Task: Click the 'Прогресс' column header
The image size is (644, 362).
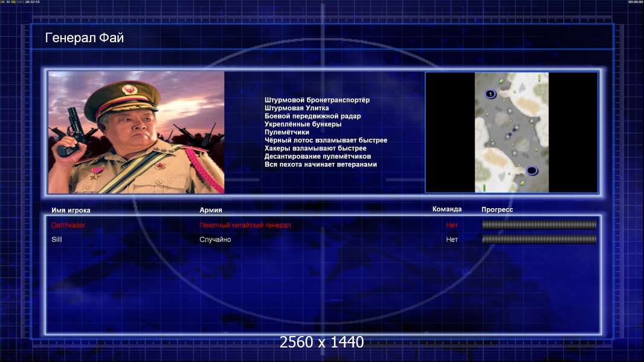Action: pos(497,209)
